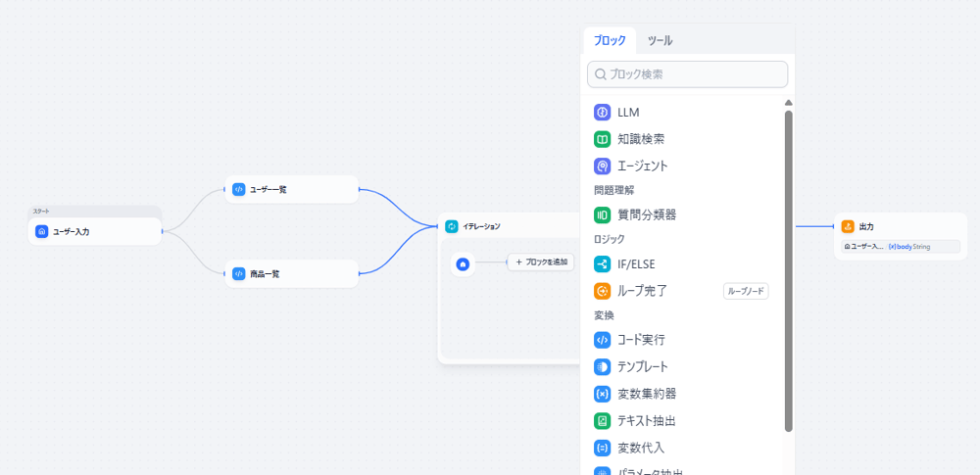Select the テキスト抽出 block icon
980x475 pixels.
click(x=602, y=421)
